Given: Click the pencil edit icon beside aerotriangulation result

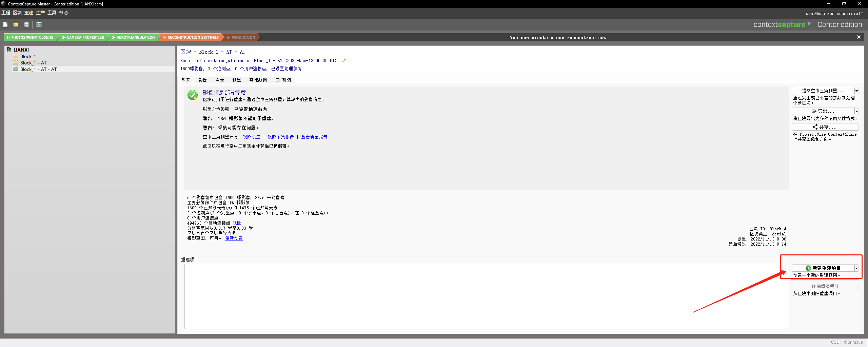Looking at the screenshot, I should click(344, 60).
